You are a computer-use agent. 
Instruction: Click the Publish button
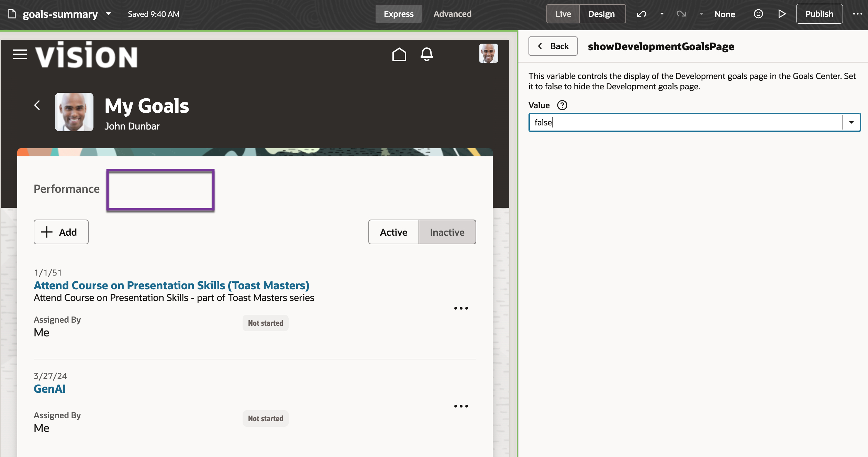819,14
